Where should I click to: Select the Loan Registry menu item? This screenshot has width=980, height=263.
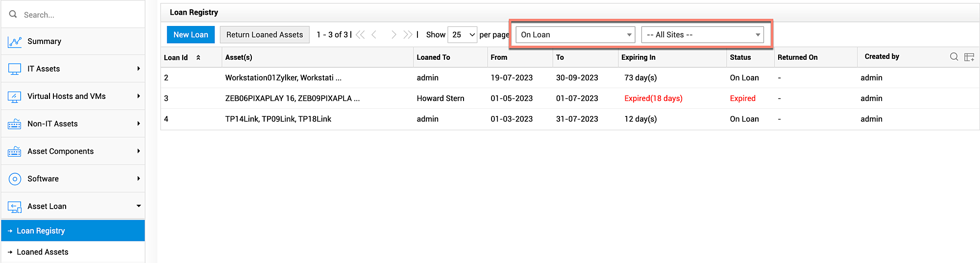coord(41,231)
